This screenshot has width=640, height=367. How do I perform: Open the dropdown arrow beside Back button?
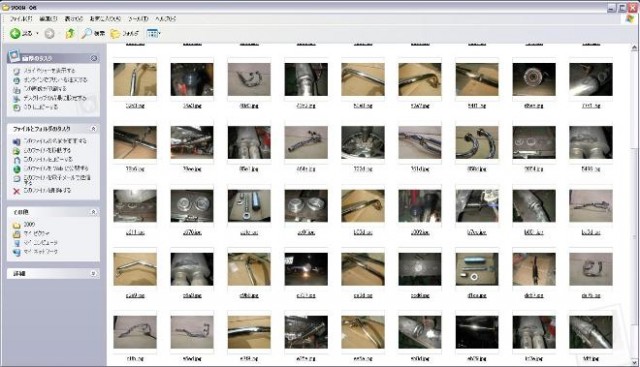(x=38, y=33)
